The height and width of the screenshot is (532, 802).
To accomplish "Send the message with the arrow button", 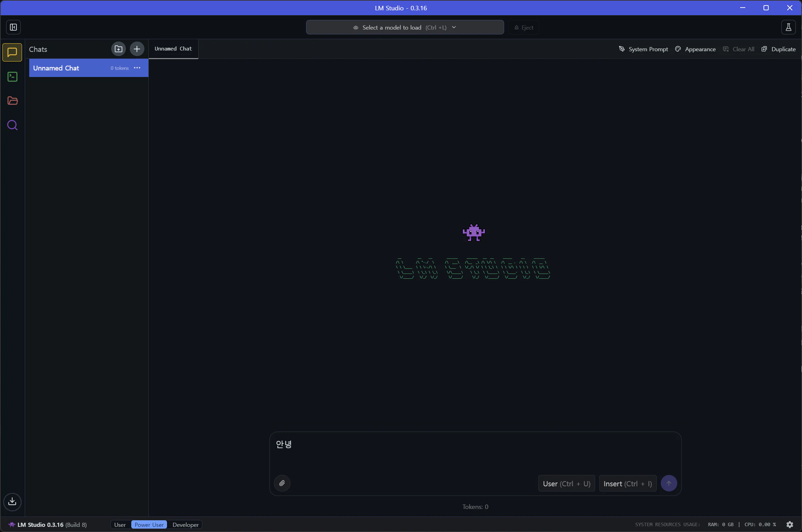I will coord(669,483).
